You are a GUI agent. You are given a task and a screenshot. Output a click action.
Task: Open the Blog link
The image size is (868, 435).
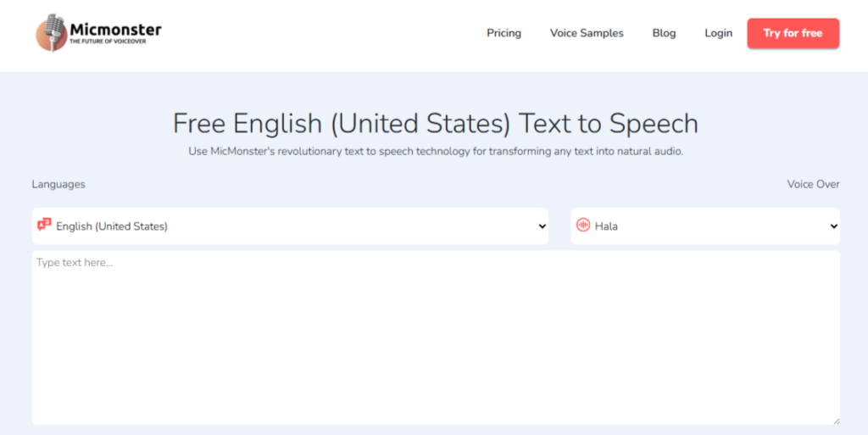[x=664, y=33]
